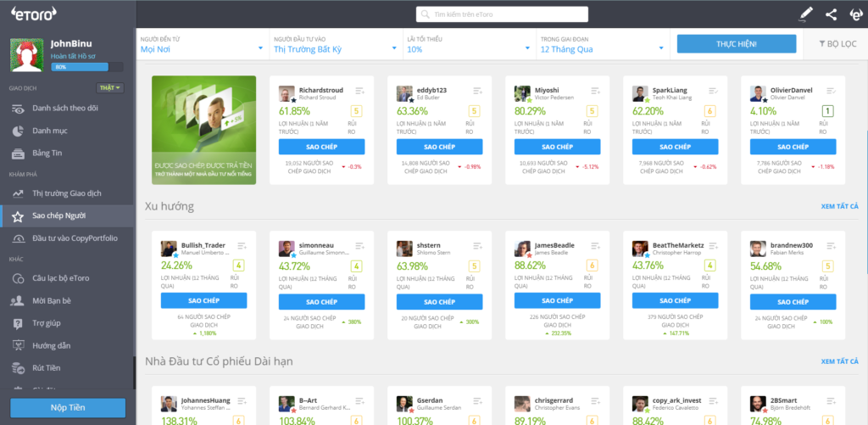Viewport: 868px width, 425px height.
Task: Add JohannesHuang to watchlist icon
Action: click(x=242, y=401)
